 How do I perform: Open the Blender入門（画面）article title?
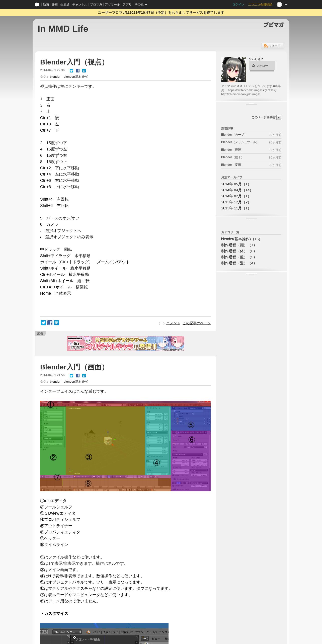[74, 367]
